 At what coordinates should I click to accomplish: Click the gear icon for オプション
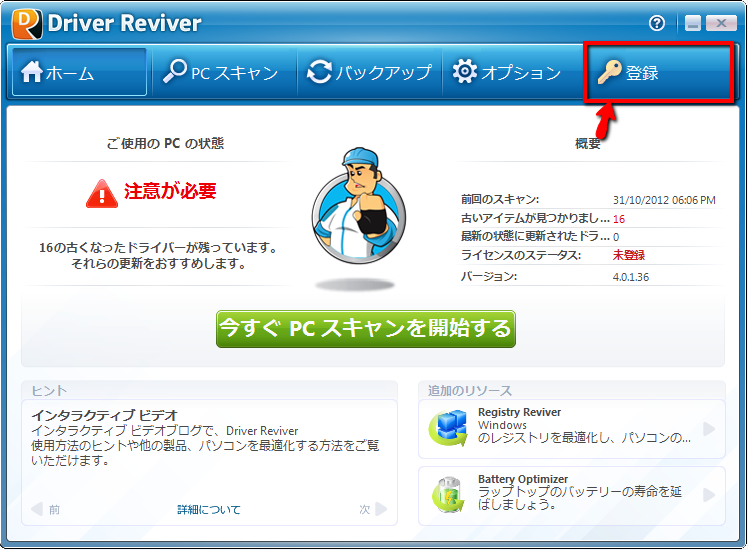[x=465, y=72]
